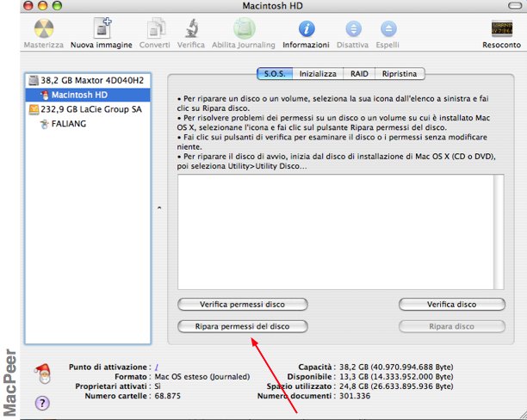Click the Proprietari attivati value Sì

click(x=158, y=386)
